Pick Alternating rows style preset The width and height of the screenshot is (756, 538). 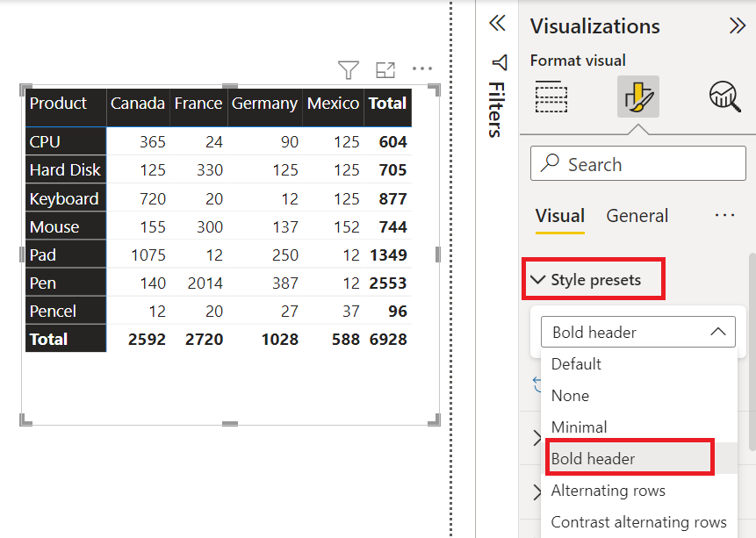[x=608, y=491]
